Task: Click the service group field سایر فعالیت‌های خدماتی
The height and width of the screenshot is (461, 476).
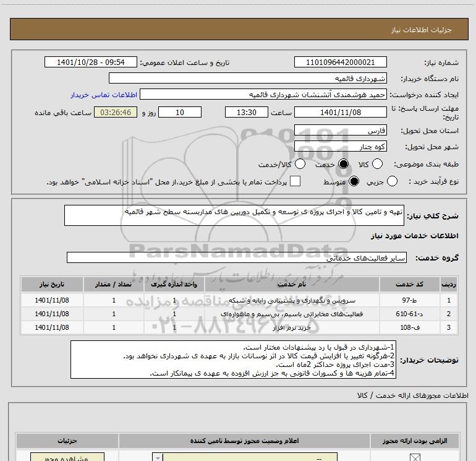Action: click(237, 257)
